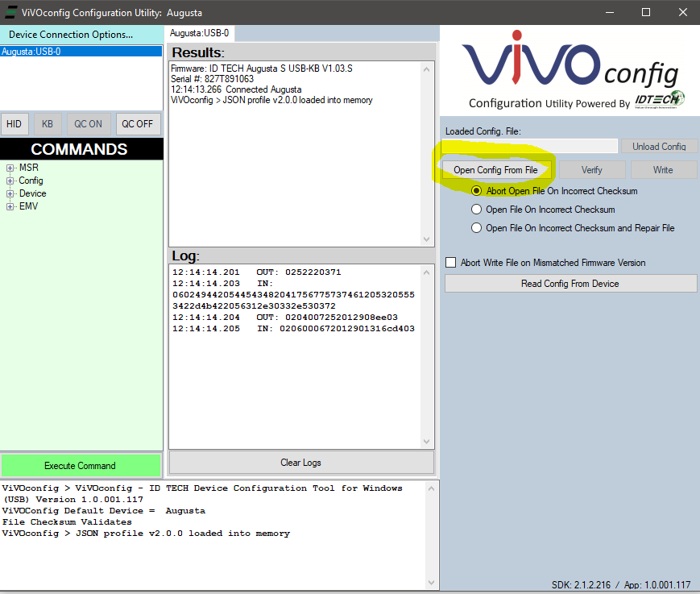Viewport: 700px width, 594px height.
Task: Select Open File On Incorrect Checksum option
Action: pyautogui.click(x=476, y=210)
